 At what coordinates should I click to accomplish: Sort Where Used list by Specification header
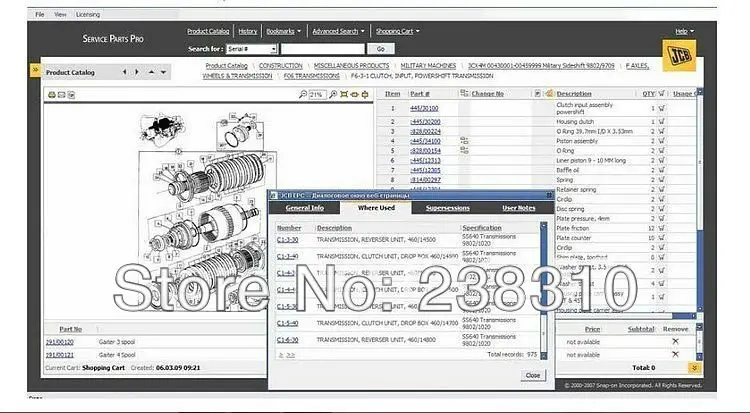point(482,228)
